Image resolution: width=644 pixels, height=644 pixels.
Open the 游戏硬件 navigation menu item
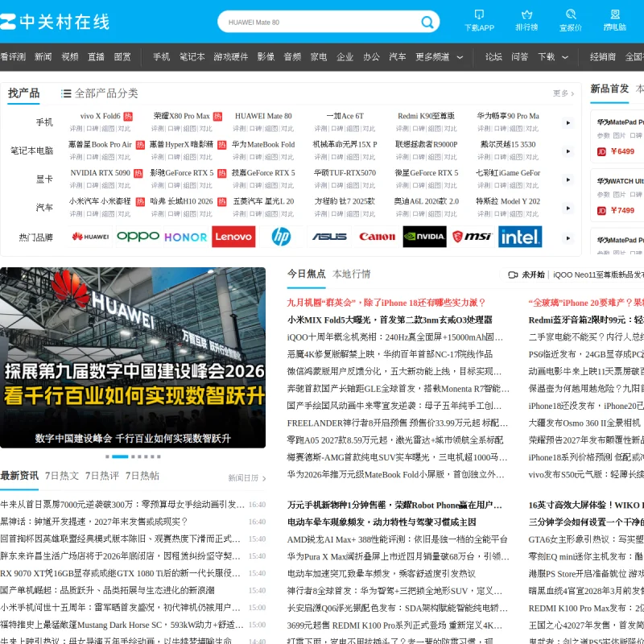coord(231,56)
